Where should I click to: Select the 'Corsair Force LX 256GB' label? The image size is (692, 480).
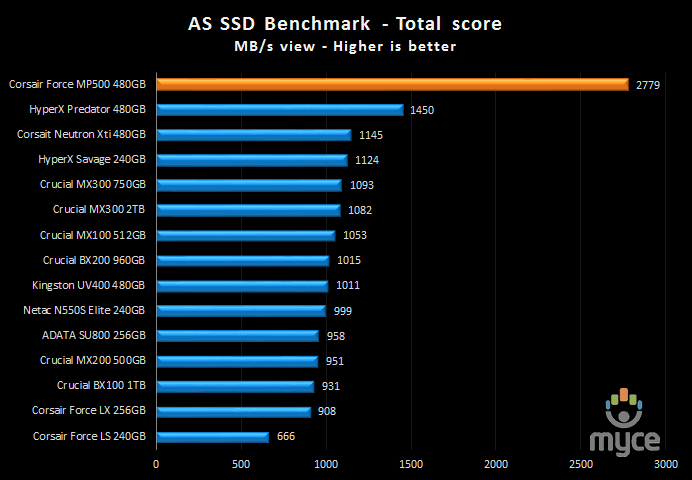coord(89,410)
